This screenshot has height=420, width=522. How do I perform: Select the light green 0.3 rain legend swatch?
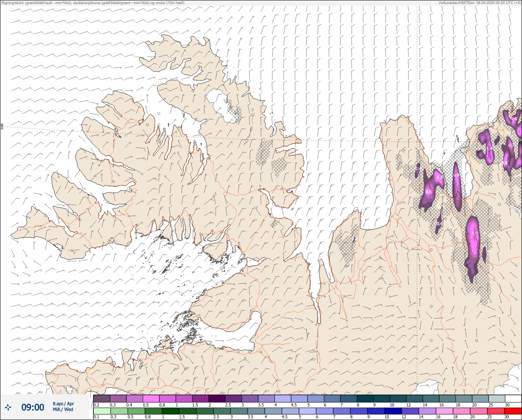tap(119, 411)
